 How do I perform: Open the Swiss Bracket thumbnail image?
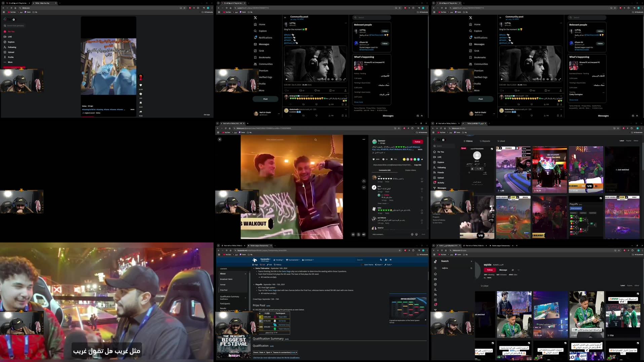(408, 308)
